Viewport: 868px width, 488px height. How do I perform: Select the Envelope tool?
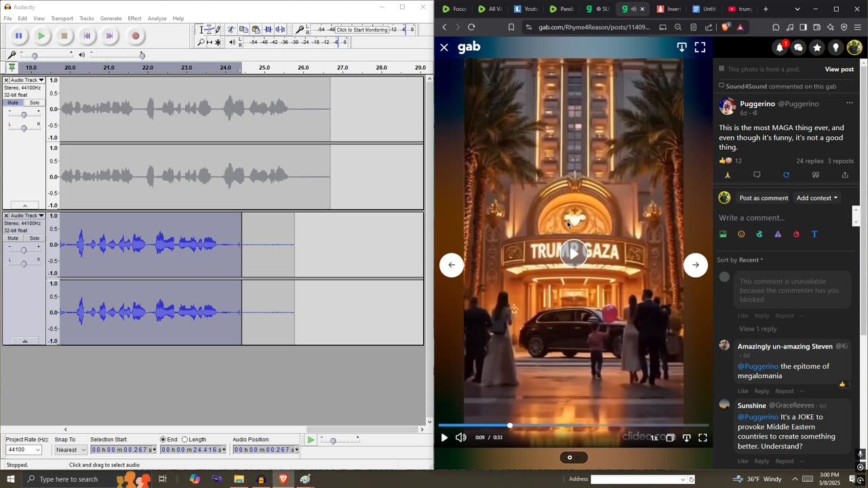tap(209, 30)
